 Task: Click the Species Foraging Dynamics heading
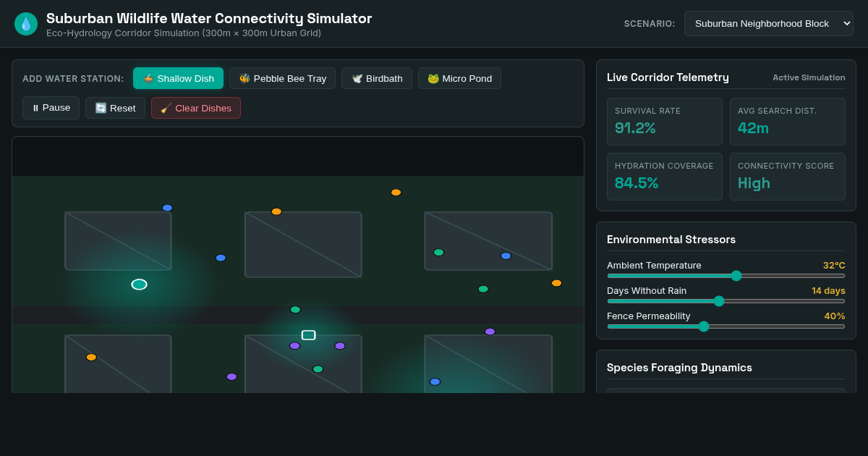[x=679, y=368]
